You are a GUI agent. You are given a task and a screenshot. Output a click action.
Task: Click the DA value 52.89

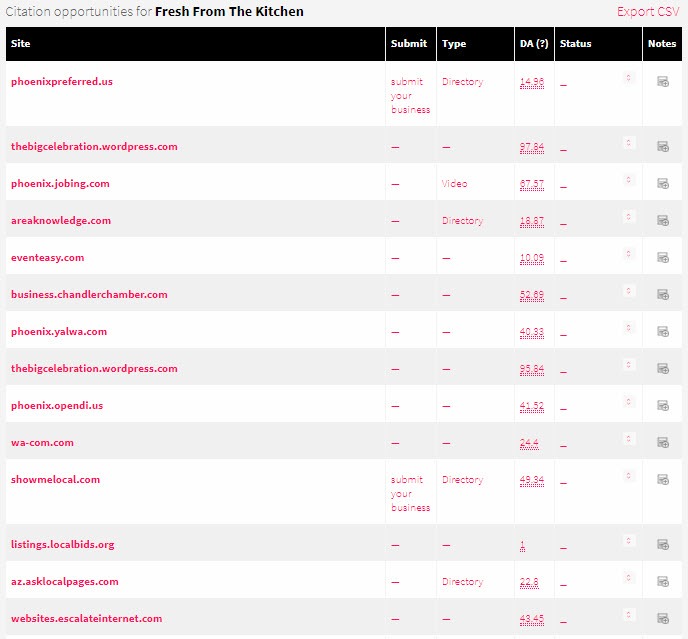click(x=532, y=295)
